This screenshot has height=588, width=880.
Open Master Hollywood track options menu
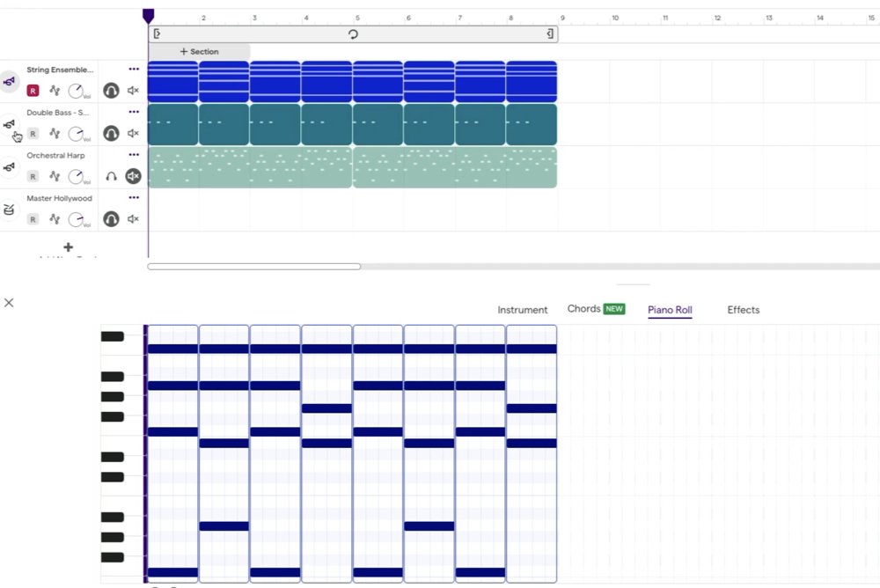pos(134,197)
